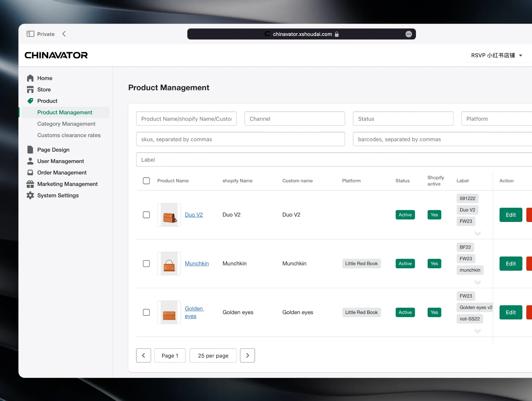This screenshot has width=532, height=401.
Task: Click the User Management person icon
Action: tap(30, 161)
